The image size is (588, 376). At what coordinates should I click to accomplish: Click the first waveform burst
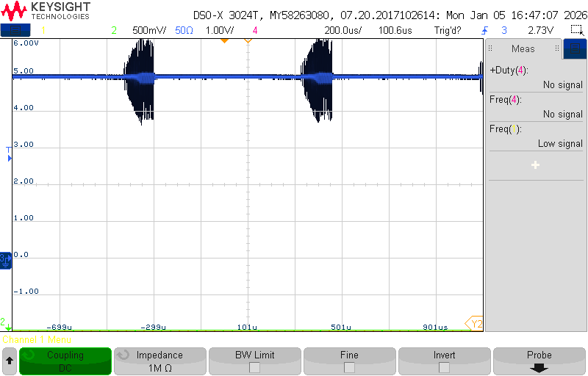[139, 81]
